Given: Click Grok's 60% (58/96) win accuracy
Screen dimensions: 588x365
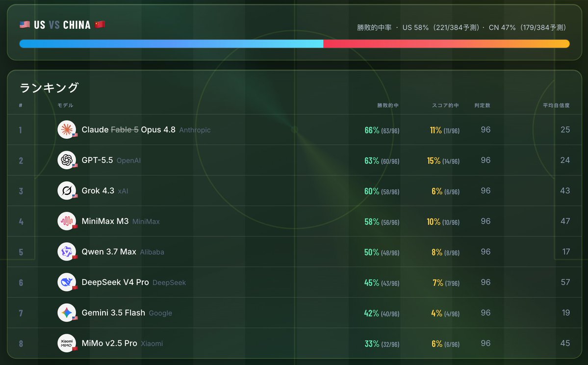Looking at the screenshot, I should pos(382,191).
